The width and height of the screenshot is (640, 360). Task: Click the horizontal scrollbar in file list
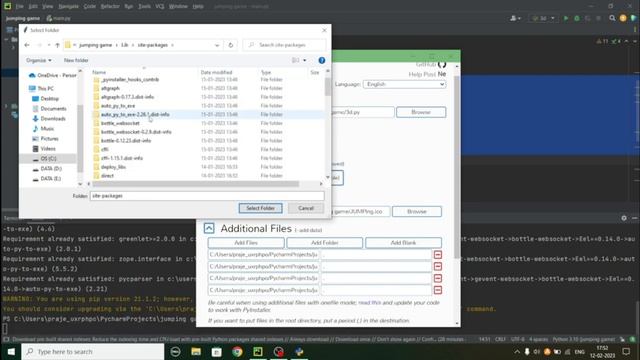pyautogui.click(x=196, y=184)
